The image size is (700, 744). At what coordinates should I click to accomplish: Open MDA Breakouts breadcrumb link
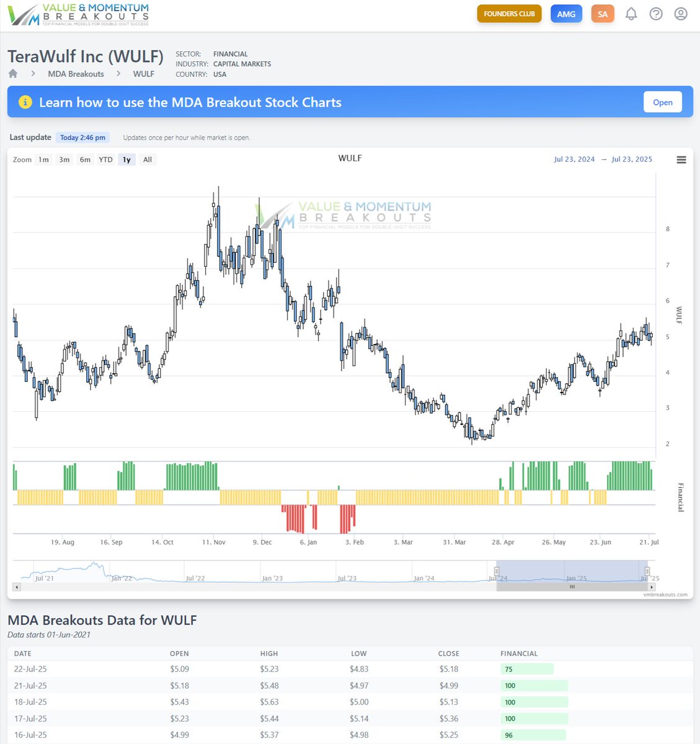pyautogui.click(x=76, y=74)
